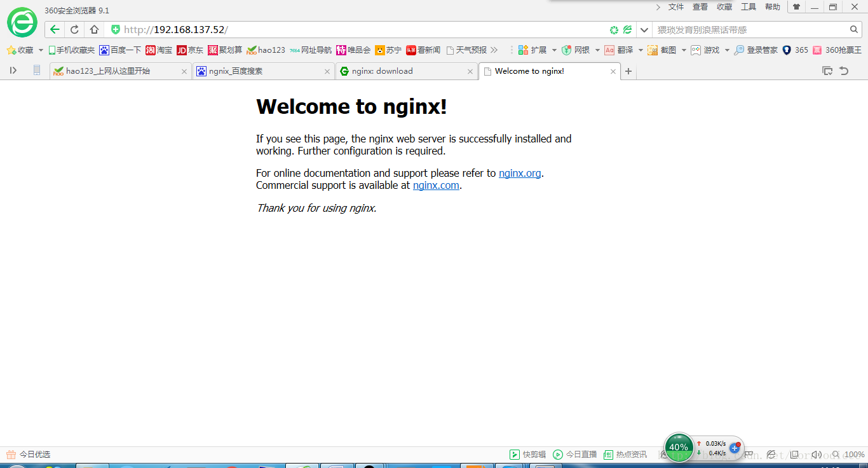Viewport: 868px width, 468px height.
Task: Expand the 截图 dropdown arrow
Action: click(x=684, y=50)
